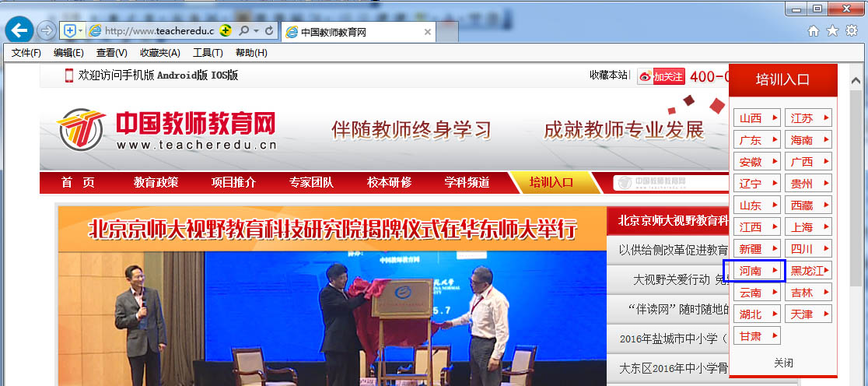Open news item 2016年盐城市中小学

coord(674,339)
